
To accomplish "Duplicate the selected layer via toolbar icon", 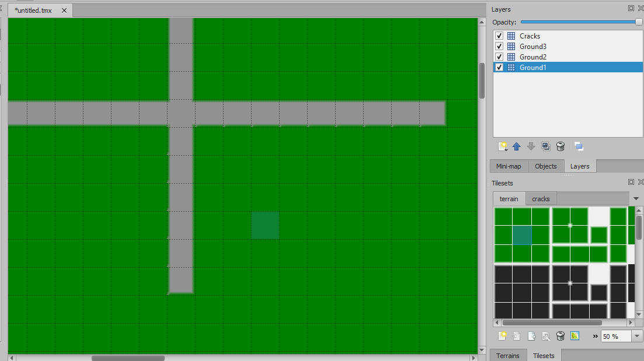I will tap(545, 146).
